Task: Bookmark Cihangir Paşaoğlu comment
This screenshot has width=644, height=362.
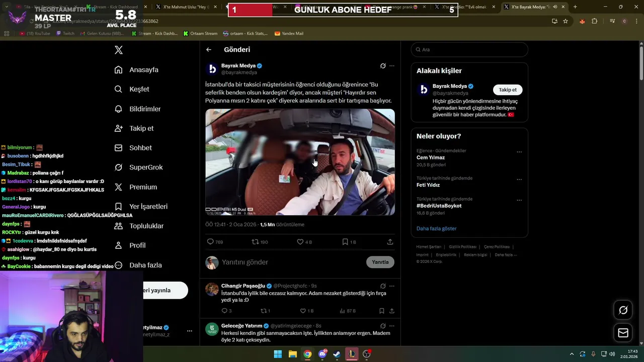Action: pos(382,311)
